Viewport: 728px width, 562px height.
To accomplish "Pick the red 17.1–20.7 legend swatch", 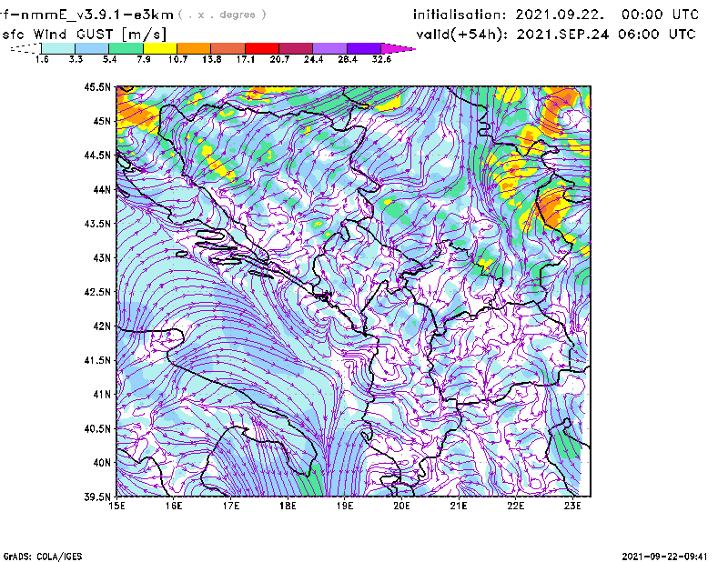I will pos(262,48).
